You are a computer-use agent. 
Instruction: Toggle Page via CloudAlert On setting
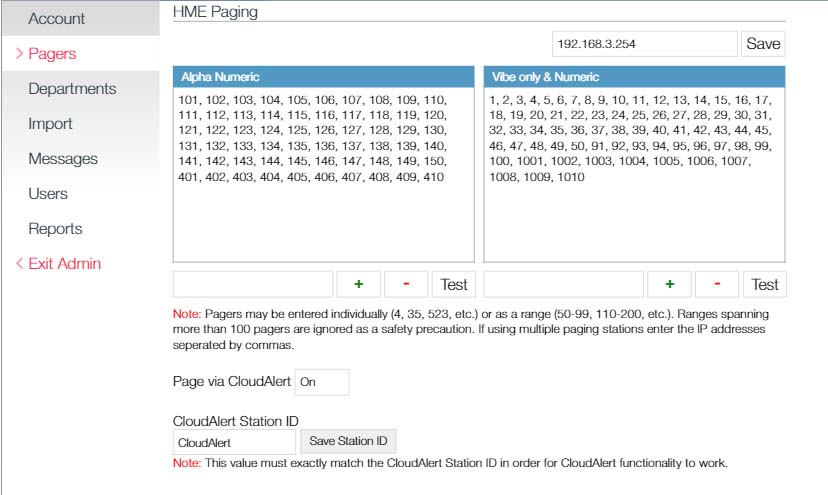[x=321, y=382]
